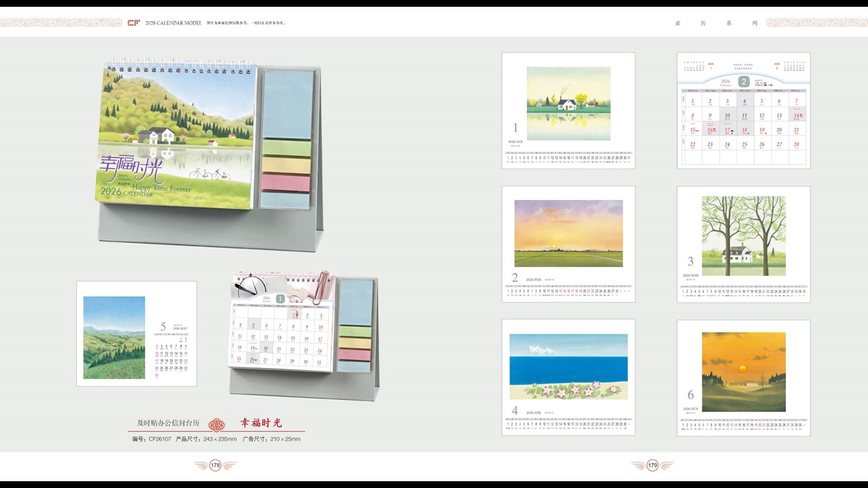Open the January lake house page thumbnail

pos(568,110)
